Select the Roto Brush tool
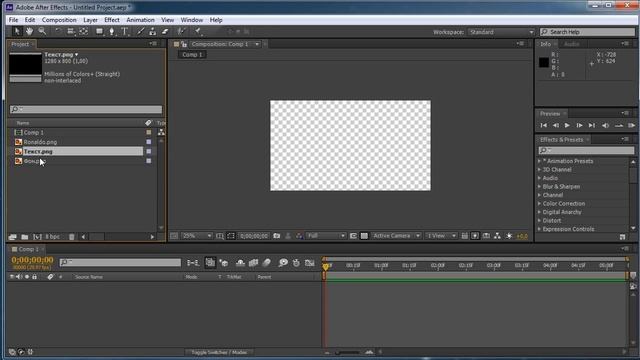This screenshot has width=640, height=360. pos(181,31)
